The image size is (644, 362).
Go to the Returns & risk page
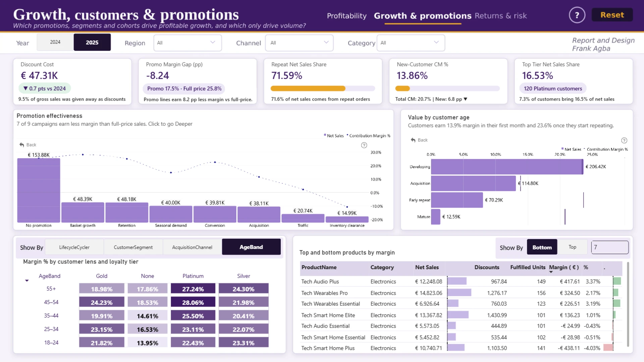(501, 16)
